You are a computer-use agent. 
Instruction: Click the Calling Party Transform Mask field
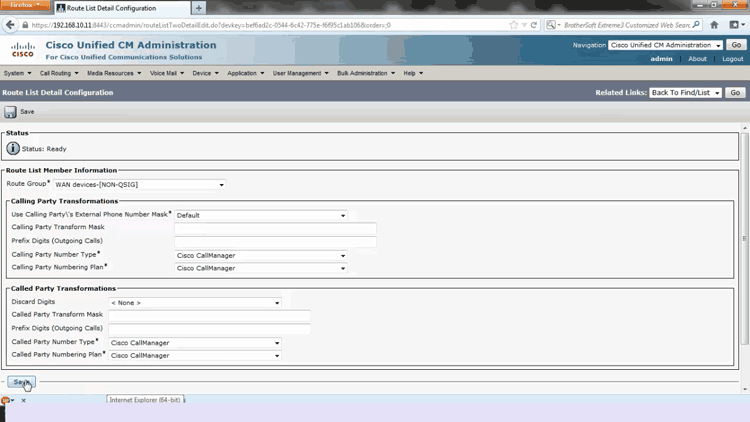coord(275,229)
